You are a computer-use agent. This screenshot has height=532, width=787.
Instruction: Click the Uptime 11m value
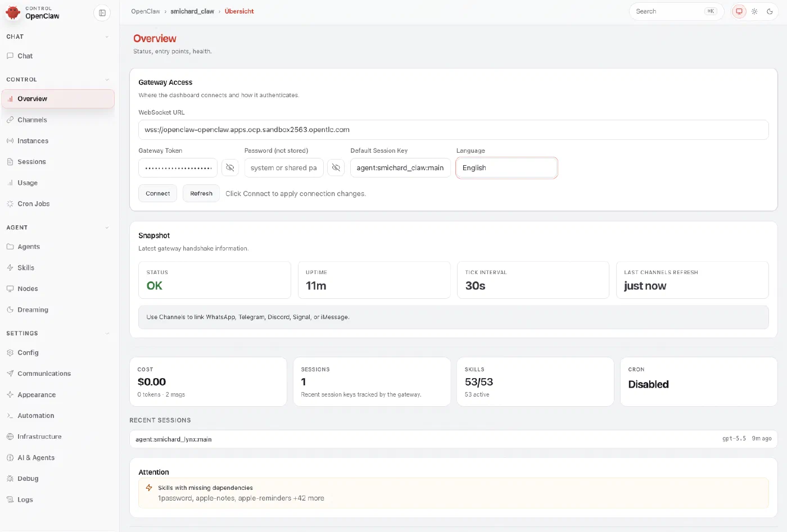(316, 286)
